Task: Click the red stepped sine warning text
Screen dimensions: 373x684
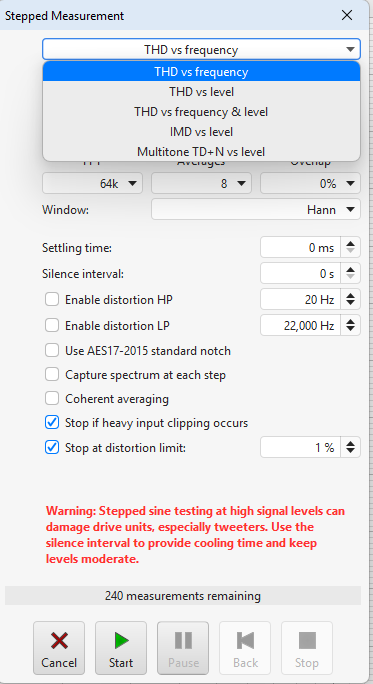Action: coord(195,535)
